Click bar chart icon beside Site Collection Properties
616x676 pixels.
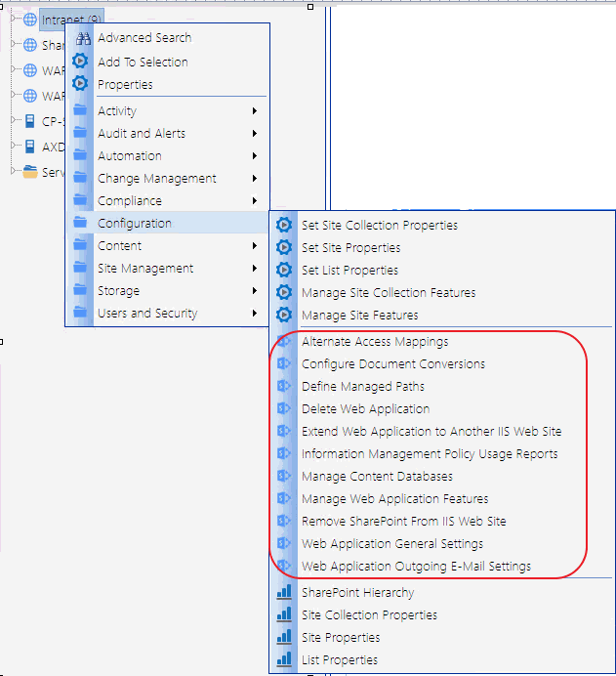pyautogui.click(x=284, y=614)
